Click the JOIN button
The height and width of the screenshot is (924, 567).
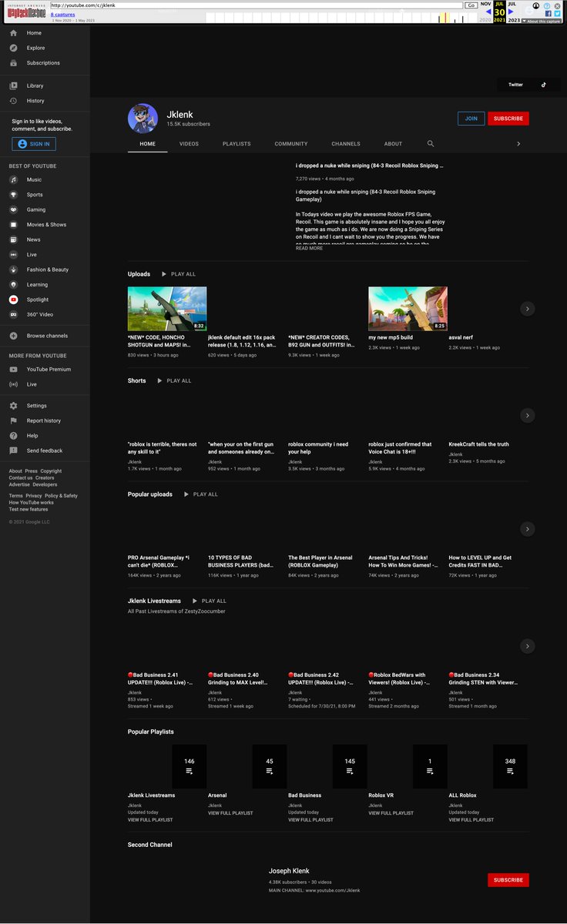pyautogui.click(x=471, y=119)
